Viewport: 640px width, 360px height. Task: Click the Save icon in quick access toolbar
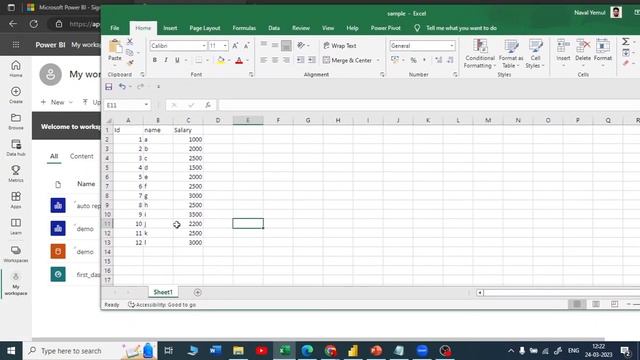click(109, 87)
